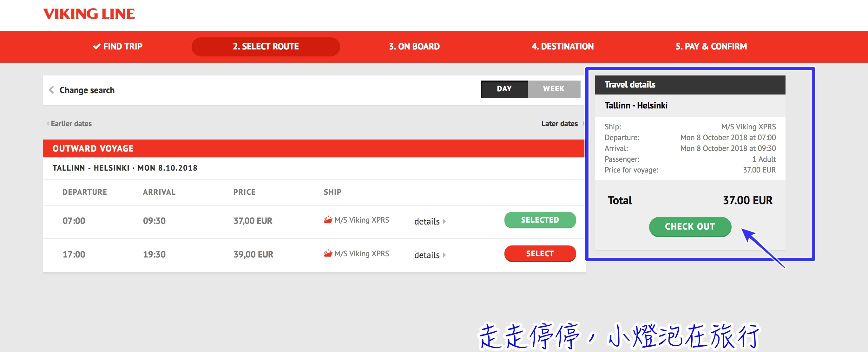868x352 pixels.
Task: Open the 3. On Board step
Action: (414, 47)
